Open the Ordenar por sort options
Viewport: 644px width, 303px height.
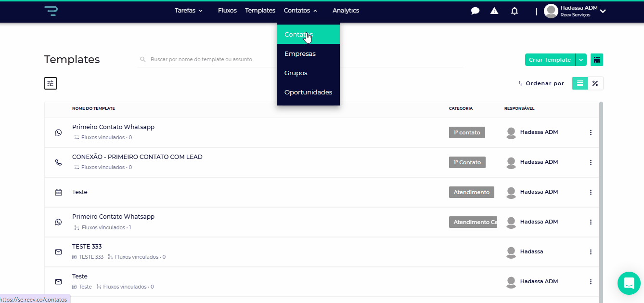point(541,83)
